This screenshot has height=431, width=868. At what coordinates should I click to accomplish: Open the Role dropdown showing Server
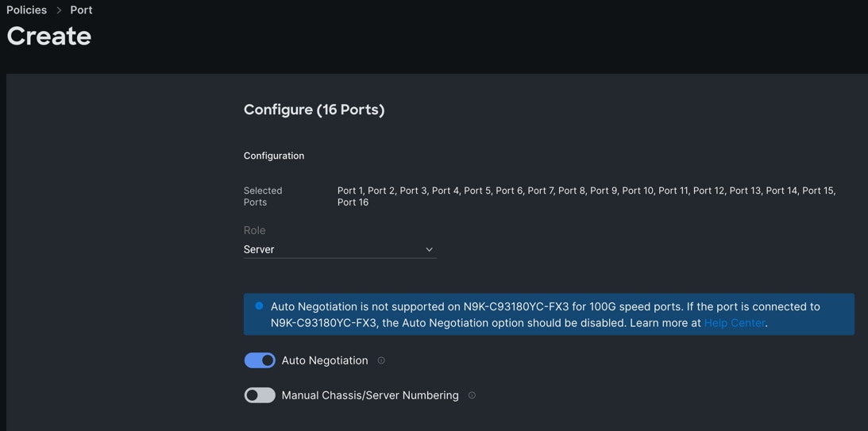339,249
